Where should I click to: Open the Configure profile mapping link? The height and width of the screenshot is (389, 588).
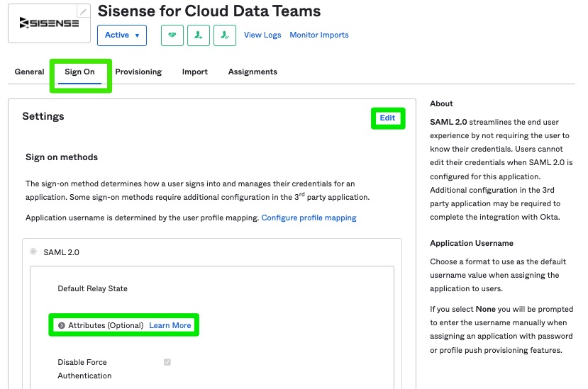(x=309, y=218)
